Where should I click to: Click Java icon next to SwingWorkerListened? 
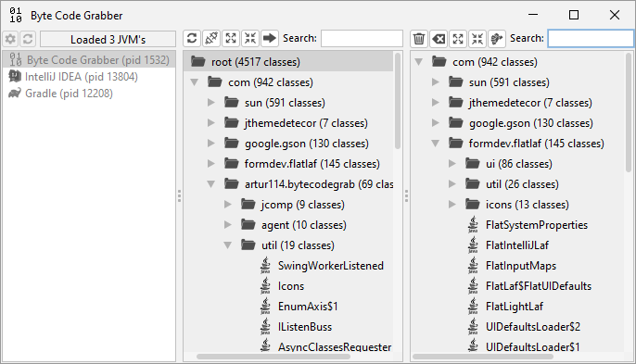tap(266, 266)
